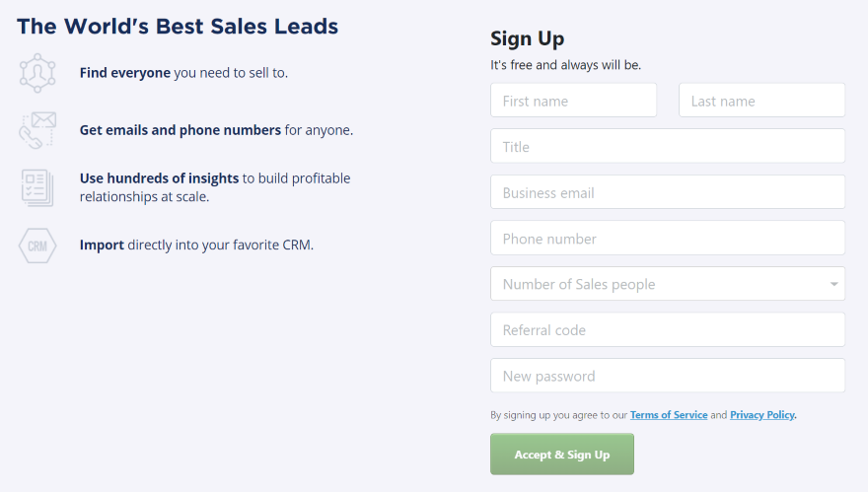Click the Sign Up heading
The width and height of the screenshot is (868, 492).
coord(527,38)
